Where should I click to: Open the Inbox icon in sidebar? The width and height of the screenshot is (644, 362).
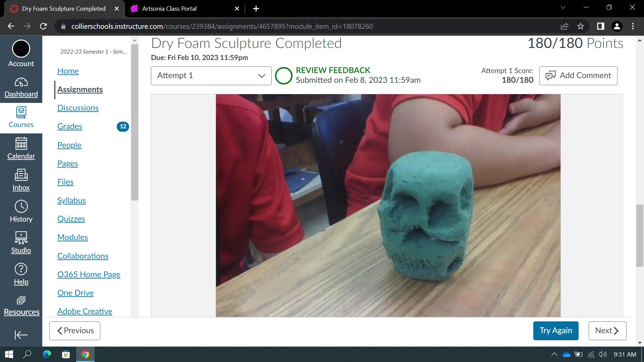21,175
